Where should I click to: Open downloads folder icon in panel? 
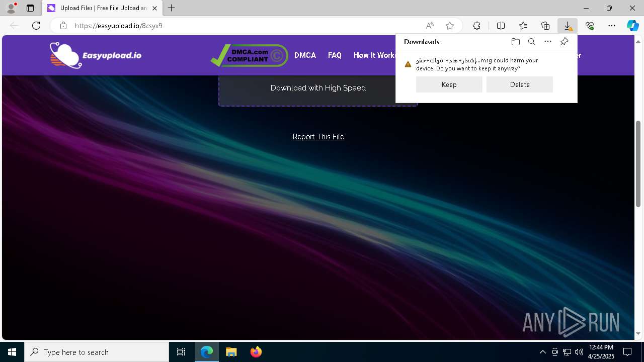coord(515,42)
